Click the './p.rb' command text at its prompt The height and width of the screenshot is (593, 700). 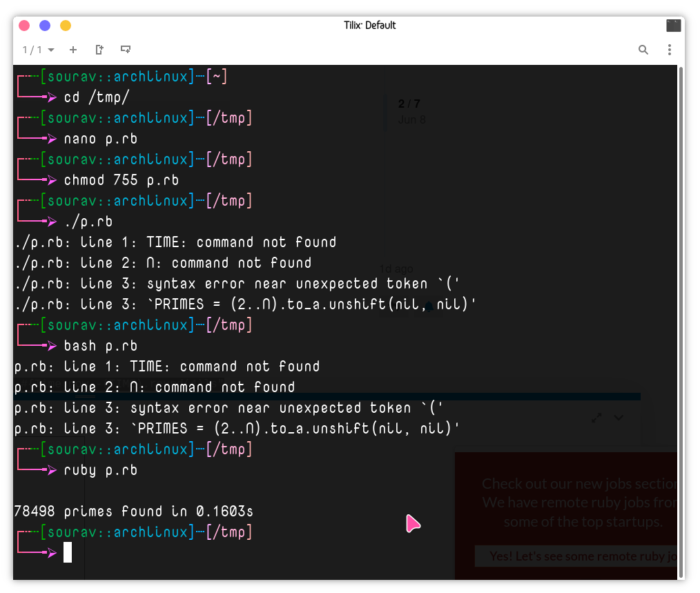pyautogui.click(x=88, y=222)
